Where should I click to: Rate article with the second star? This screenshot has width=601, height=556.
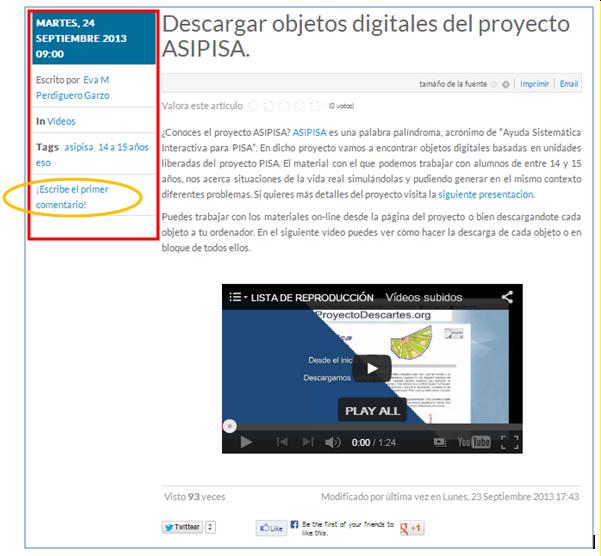click(269, 105)
